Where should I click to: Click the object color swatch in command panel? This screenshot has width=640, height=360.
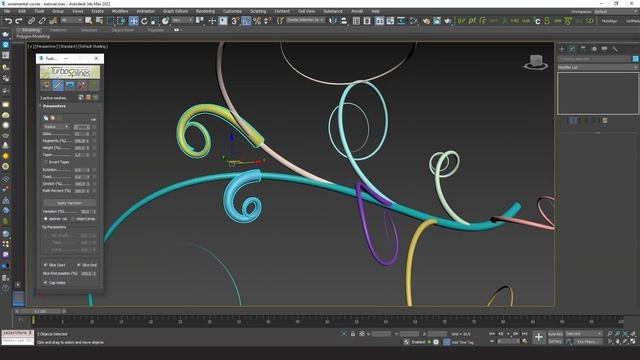tap(635, 59)
